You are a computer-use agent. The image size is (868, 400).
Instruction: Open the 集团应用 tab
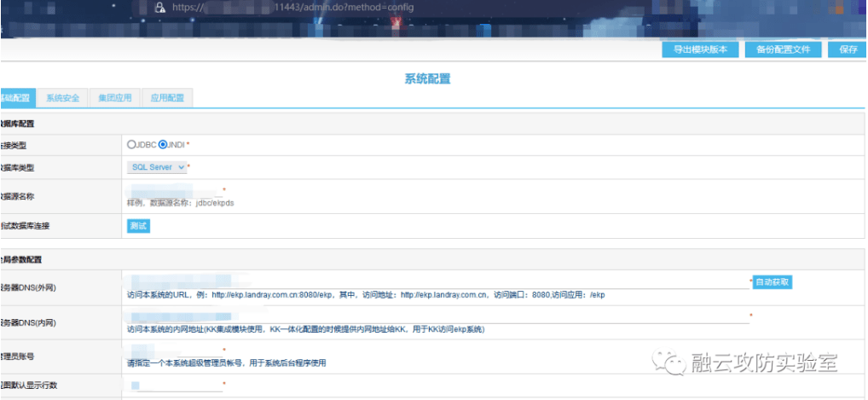(115, 98)
